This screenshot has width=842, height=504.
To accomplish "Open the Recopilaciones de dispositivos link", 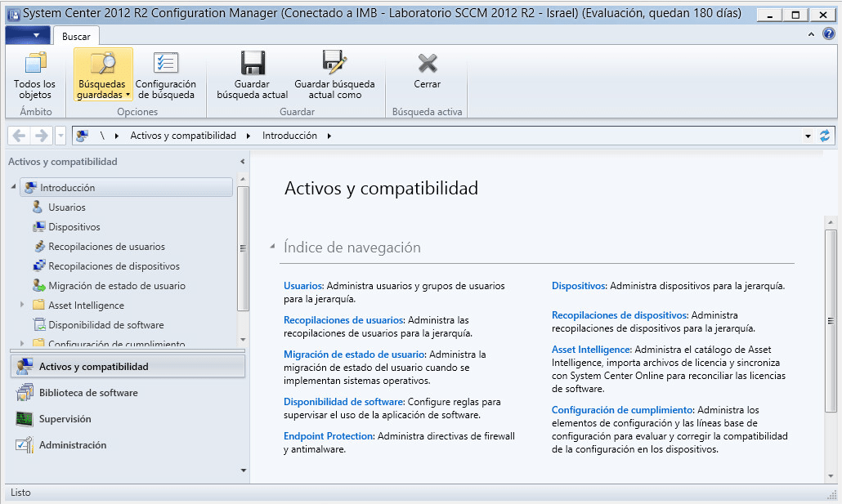I will 620,314.
